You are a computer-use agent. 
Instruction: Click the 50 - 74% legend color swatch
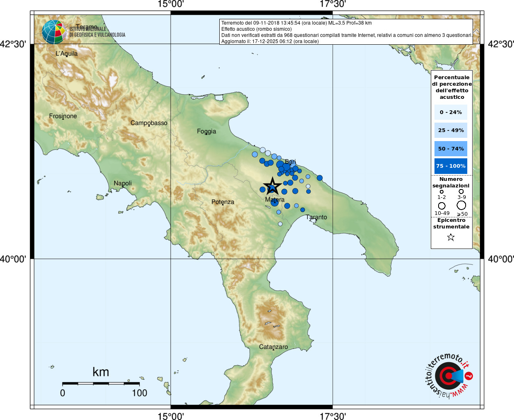coord(451,148)
